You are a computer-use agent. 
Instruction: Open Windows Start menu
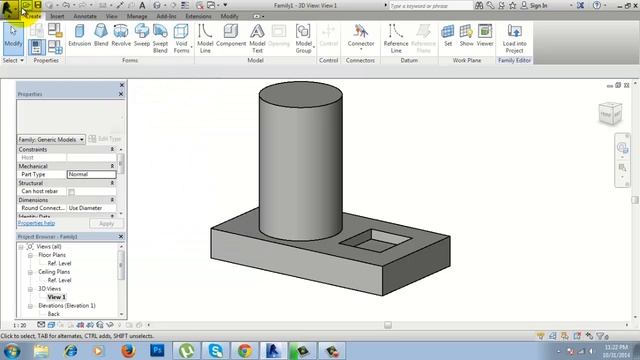[x=11, y=351]
